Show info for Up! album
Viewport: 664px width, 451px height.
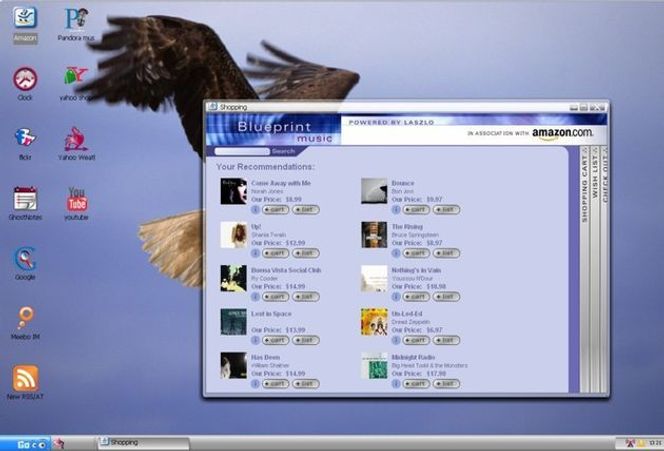255,253
